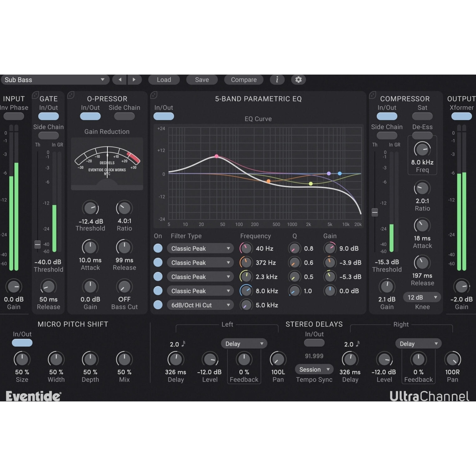Open the Session Tempo Sync dropdown
476x476 pixels.
[x=314, y=369]
